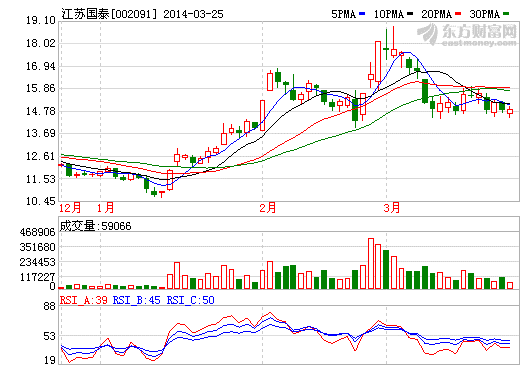Click the black 10PMA legend color swatch

pos(410,14)
